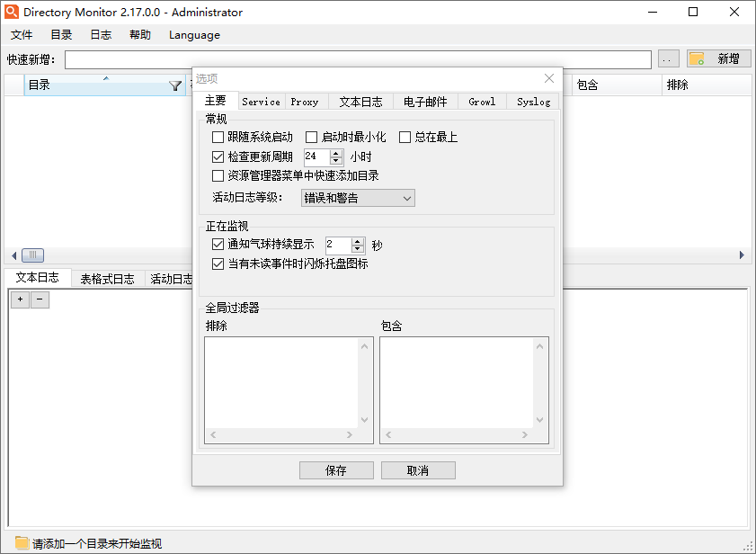756x554 pixels.
Task: Click the 保存 button
Action: click(336, 470)
